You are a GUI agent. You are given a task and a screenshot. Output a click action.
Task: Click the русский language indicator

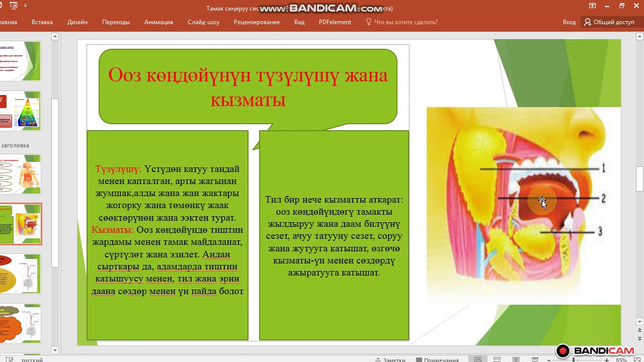(32, 360)
